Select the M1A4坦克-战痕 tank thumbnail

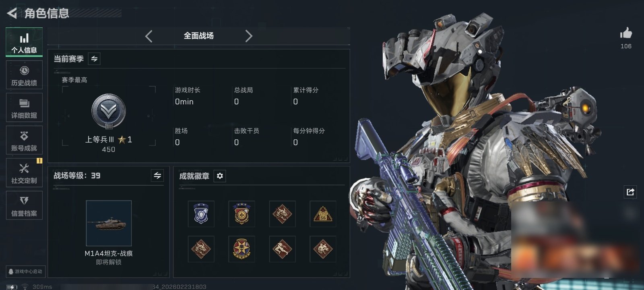[109, 223]
